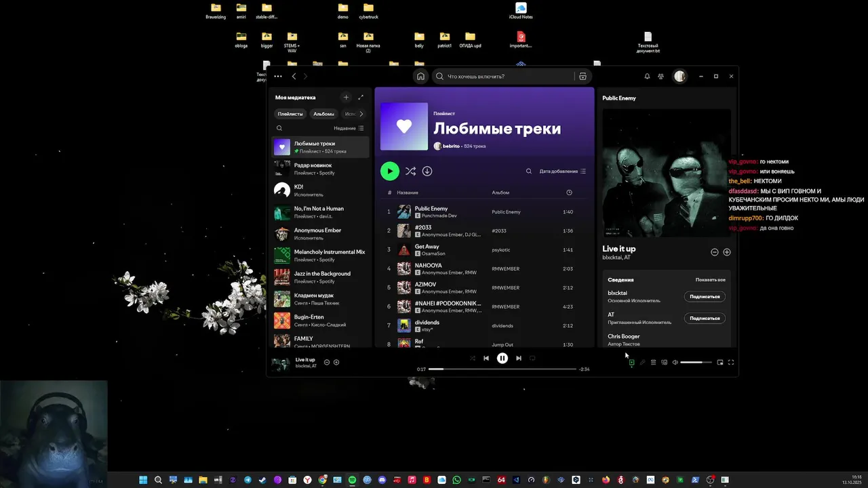Toggle the Now Playing view icon
Viewport: 868px width, 488px height.
pyautogui.click(x=631, y=363)
